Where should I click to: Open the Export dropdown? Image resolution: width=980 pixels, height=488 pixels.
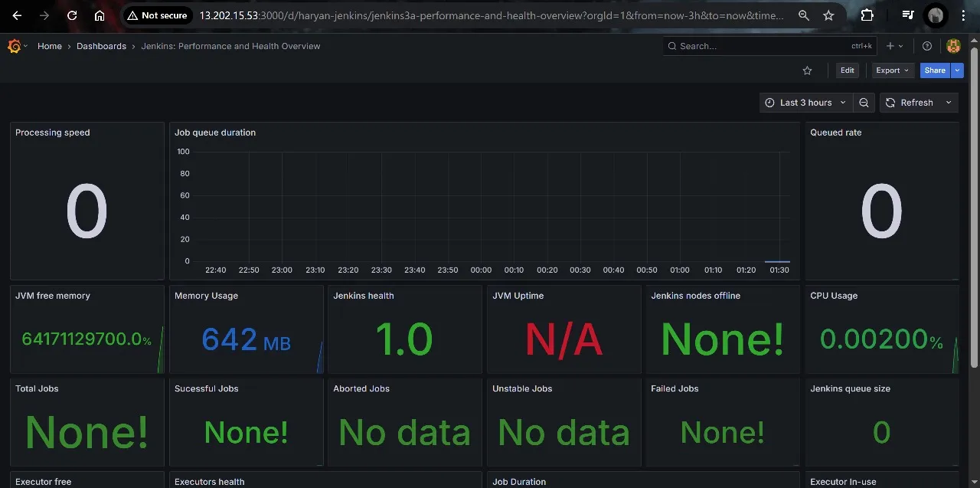click(893, 70)
